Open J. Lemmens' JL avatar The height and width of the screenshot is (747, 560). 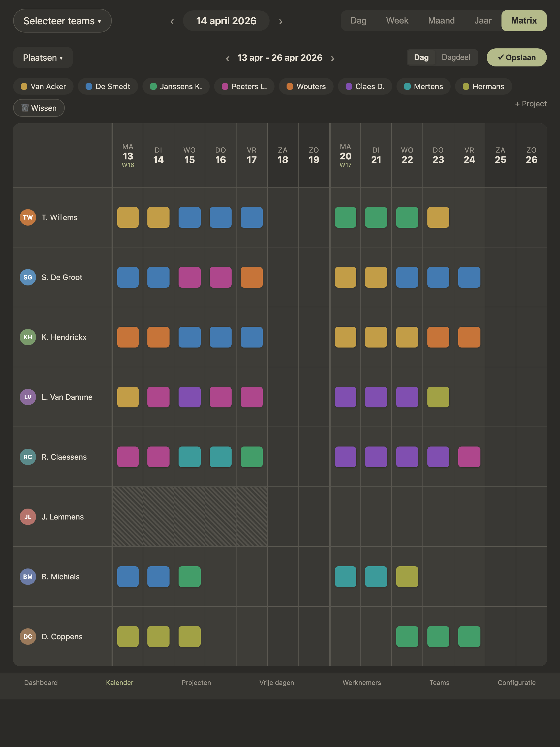pyautogui.click(x=28, y=517)
